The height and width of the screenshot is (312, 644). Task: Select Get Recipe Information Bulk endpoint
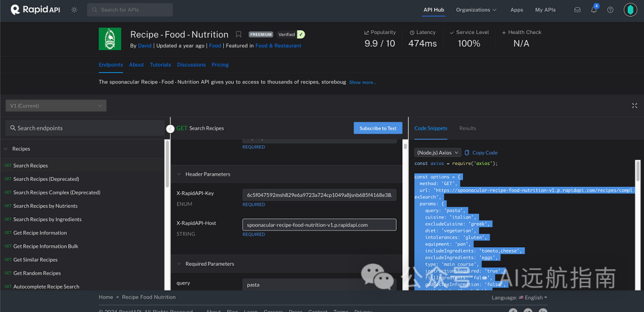[45, 247]
